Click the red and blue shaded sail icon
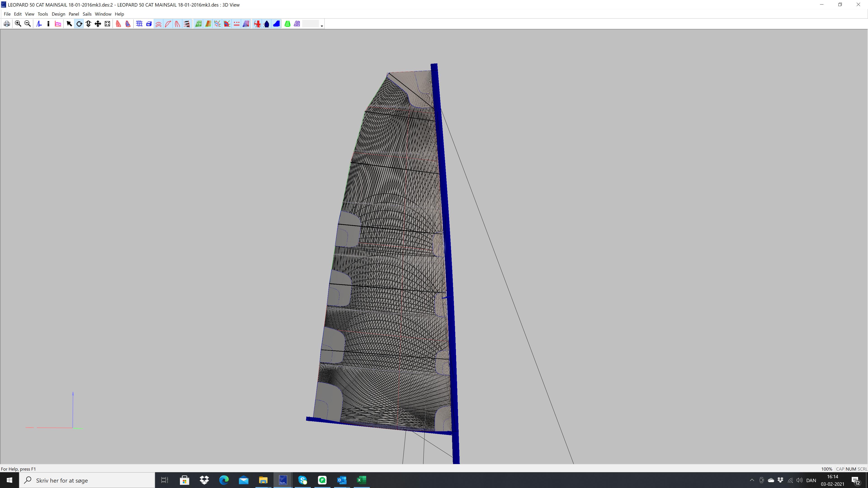Image resolution: width=868 pixels, height=488 pixels. tap(128, 23)
